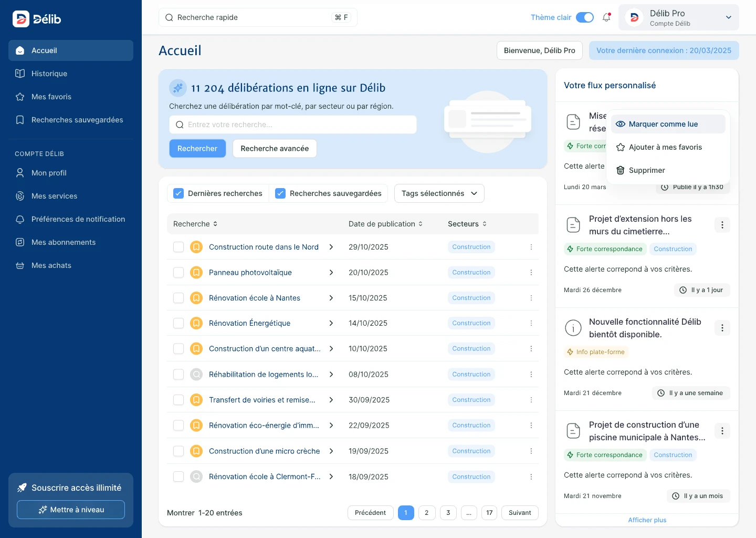Click bookmark icon of Construction route dans le Nord
The height and width of the screenshot is (538, 756).
pos(196,247)
